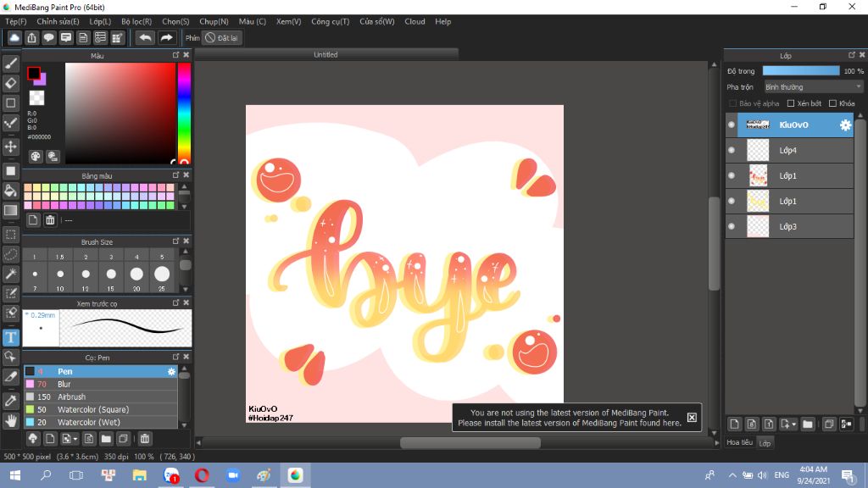Select the Eyedropper tool
This screenshot has width=868, height=488.
click(10, 400)
